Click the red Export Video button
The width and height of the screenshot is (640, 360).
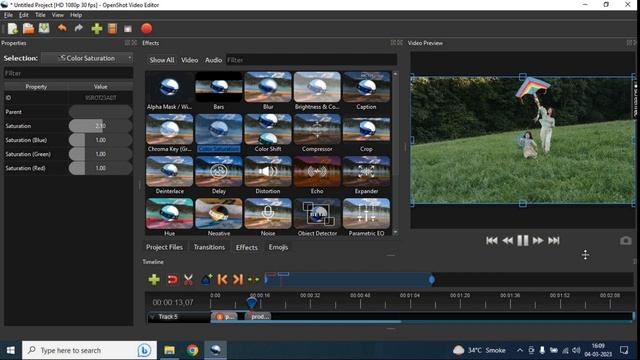click(x=147, y=29)
